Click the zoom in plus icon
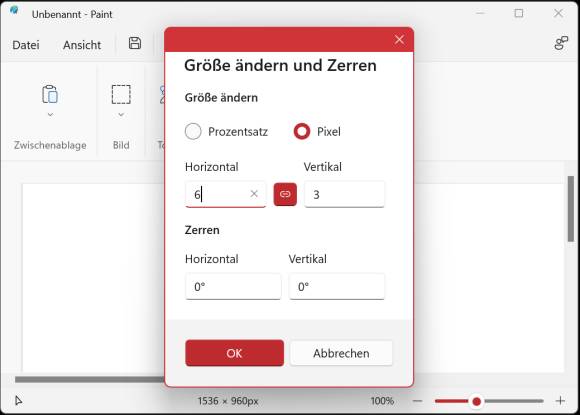 click(x=560, y=401)
